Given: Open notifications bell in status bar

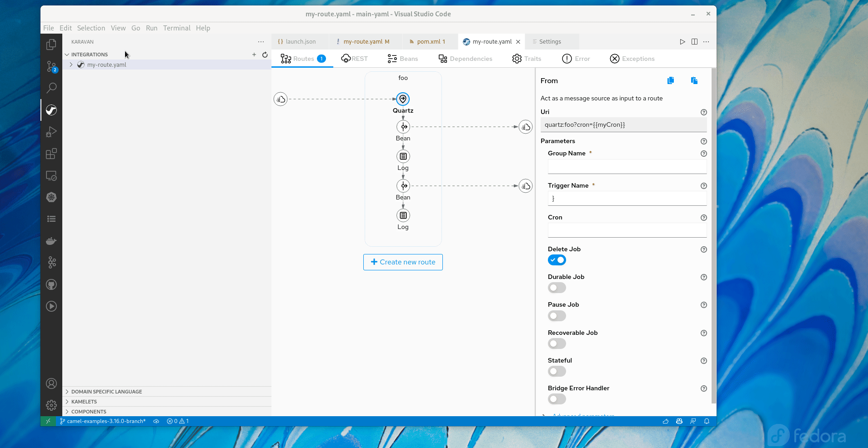Looking at the screenshot, I should click(707, 421).
